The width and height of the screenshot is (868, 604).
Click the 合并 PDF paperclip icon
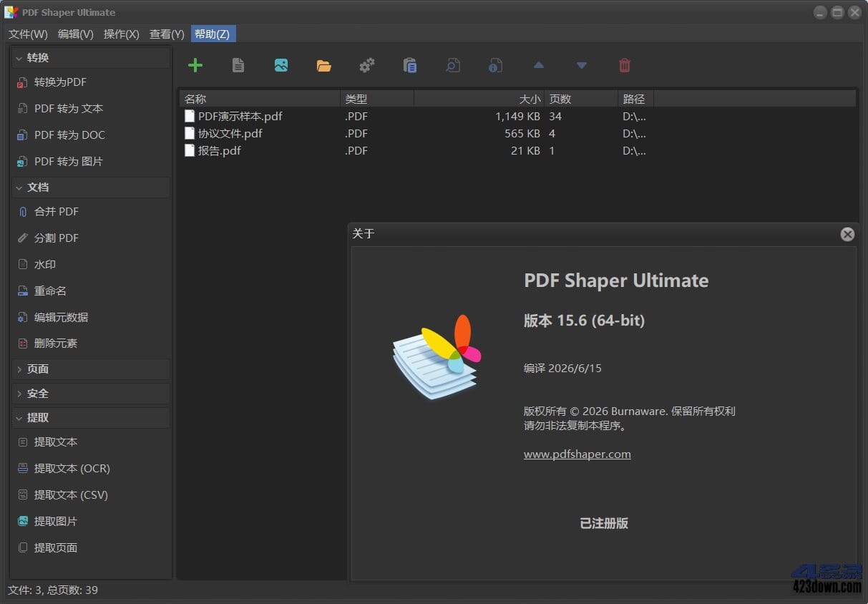pyautogui.click(x=22, y=212)
